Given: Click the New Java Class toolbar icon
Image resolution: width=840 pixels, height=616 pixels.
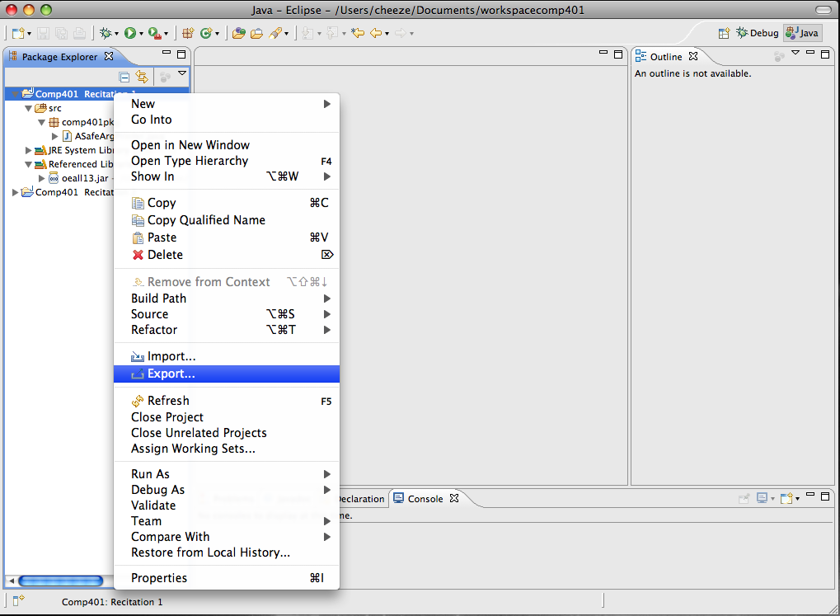Looking at the screenshot, I should 206,33.
